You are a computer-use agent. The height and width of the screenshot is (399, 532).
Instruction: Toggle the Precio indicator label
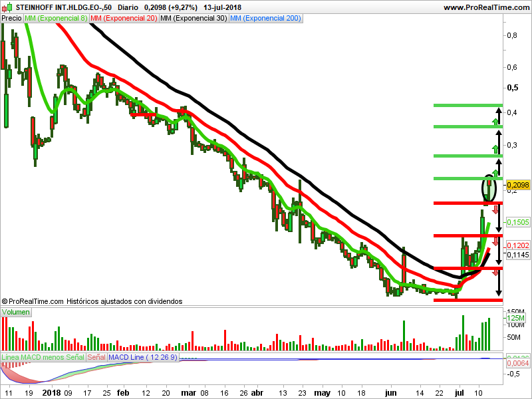coord(12,19)
